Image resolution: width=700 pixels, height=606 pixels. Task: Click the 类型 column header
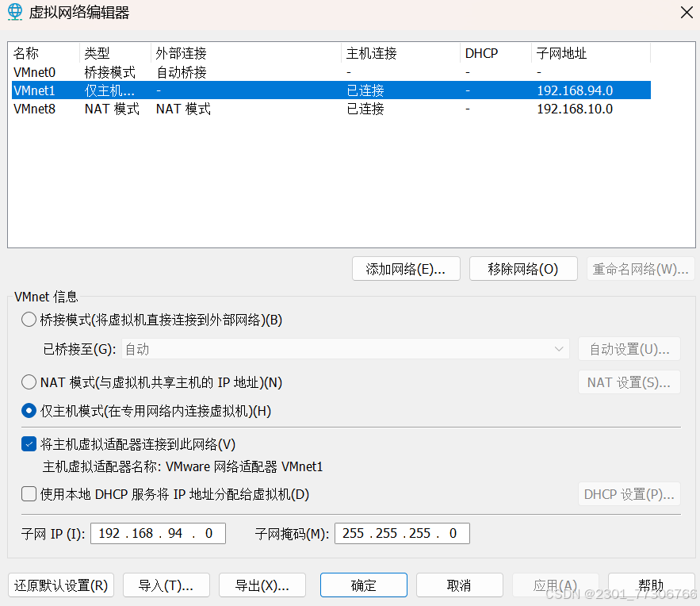[115, 53]
